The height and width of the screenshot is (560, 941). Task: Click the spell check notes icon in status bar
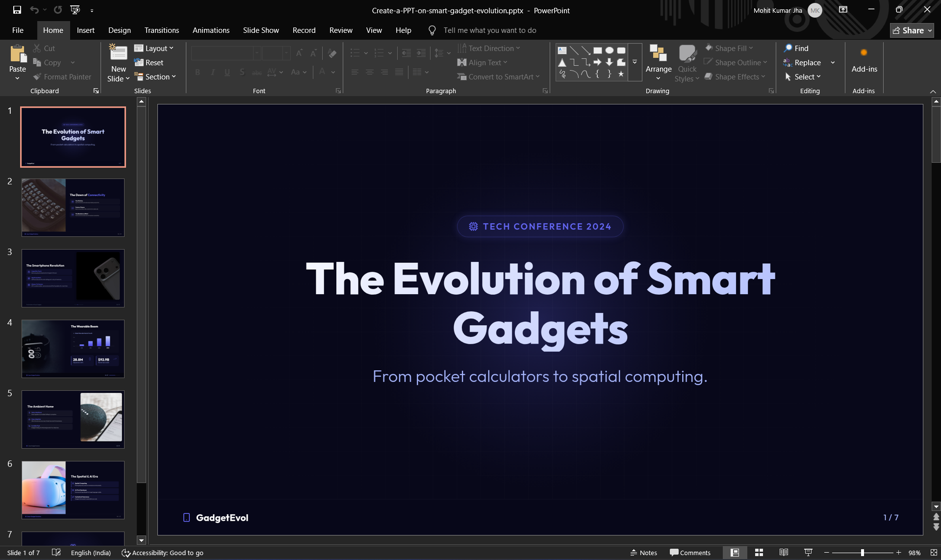tap(56, 553)
